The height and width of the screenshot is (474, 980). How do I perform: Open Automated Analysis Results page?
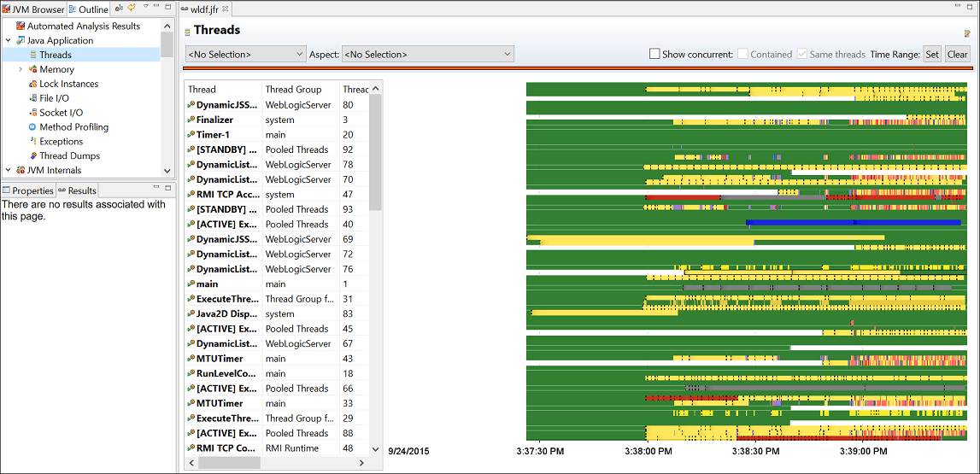(x=84, y=26)
